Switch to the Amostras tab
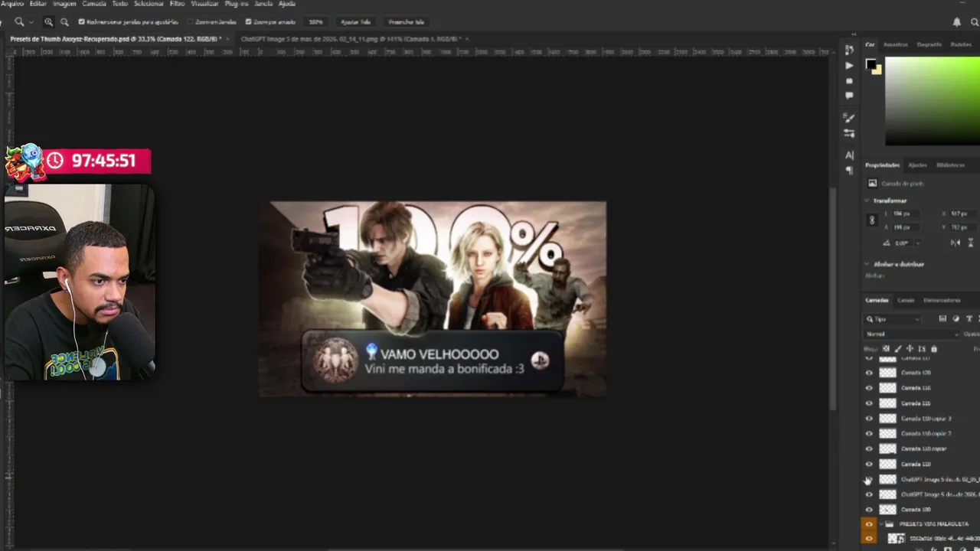Image resolution: width=980 pixels, height=551 pixels. coord(895,44)
